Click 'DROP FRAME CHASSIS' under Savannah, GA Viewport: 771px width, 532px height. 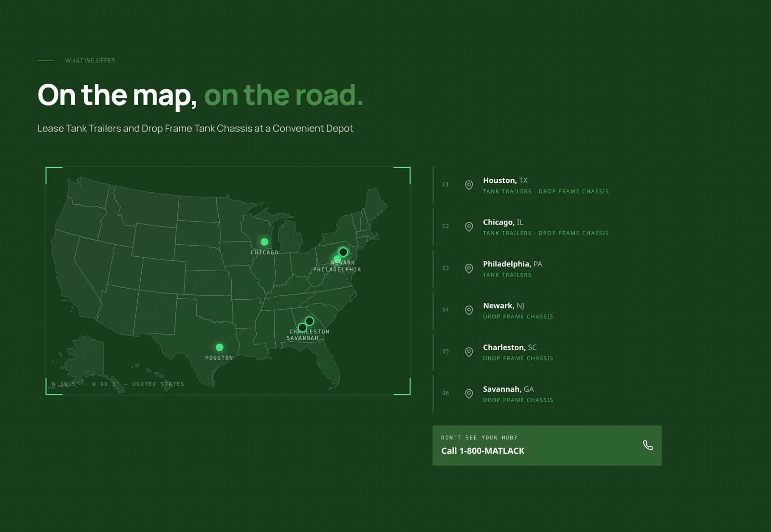coord(518,400)
